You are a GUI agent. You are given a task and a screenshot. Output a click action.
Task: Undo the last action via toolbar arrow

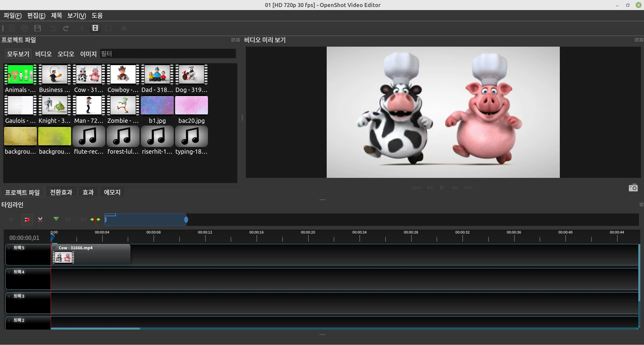53,28
